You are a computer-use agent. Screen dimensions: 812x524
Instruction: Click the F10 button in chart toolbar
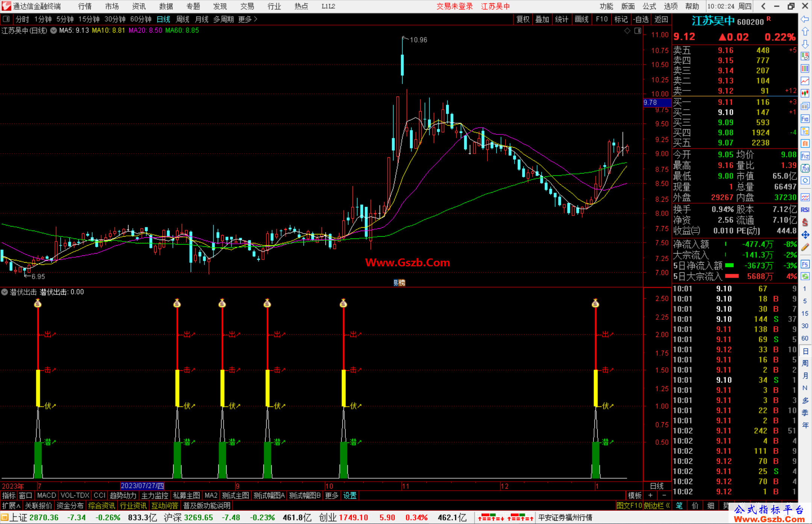601,19
